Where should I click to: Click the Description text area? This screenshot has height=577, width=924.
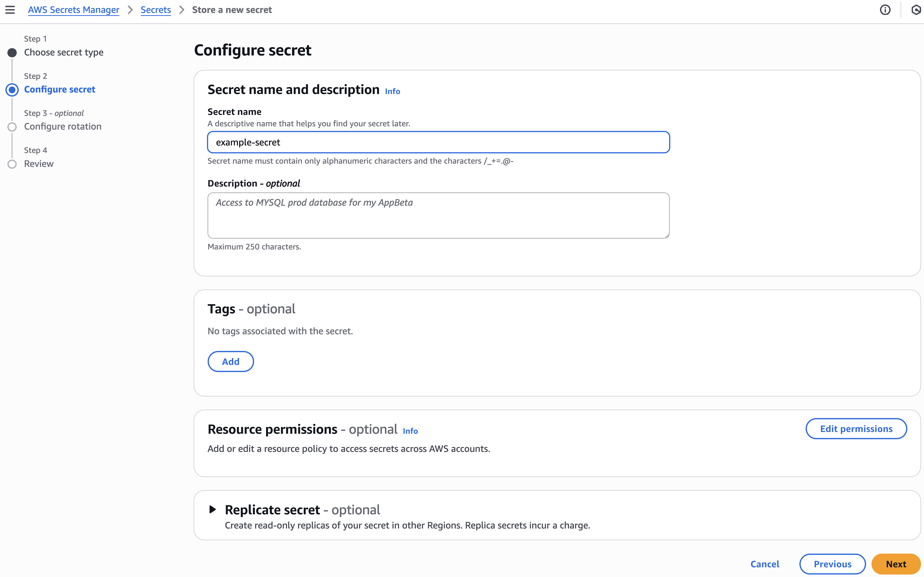438,215
